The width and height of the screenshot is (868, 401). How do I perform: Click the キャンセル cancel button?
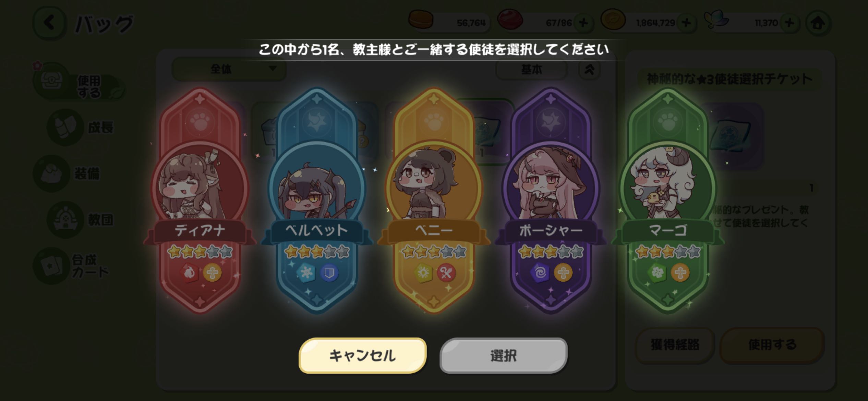pyautogui.click(x=362, y=355)
